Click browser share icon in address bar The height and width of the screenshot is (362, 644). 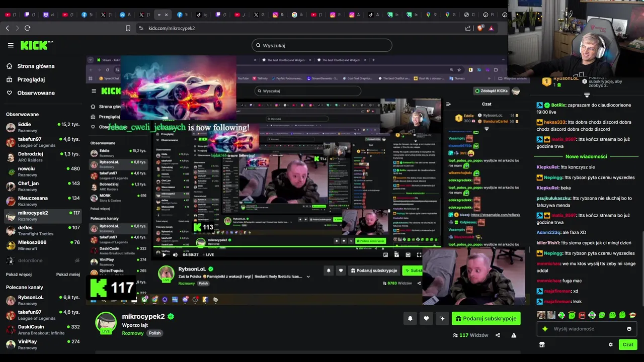(468, 28)
